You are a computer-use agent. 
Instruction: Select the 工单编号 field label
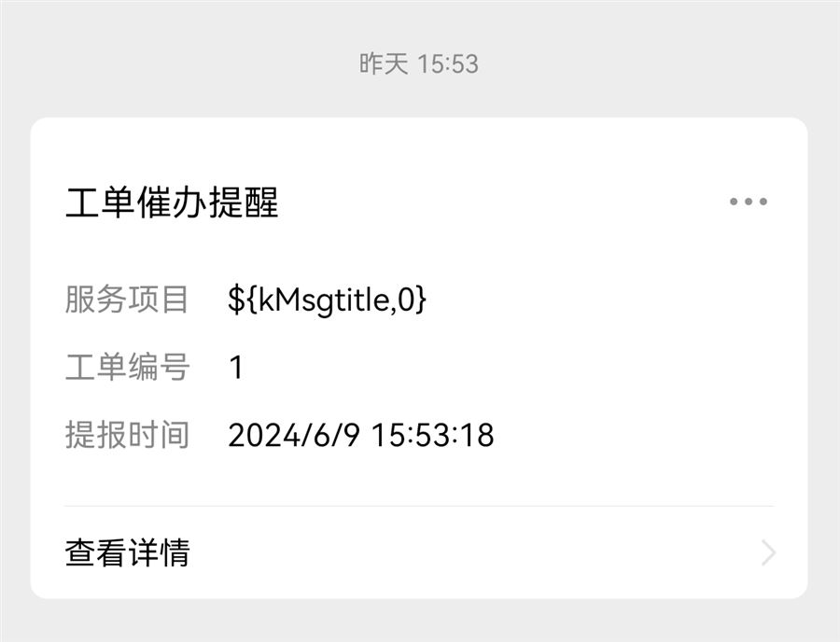127,368
